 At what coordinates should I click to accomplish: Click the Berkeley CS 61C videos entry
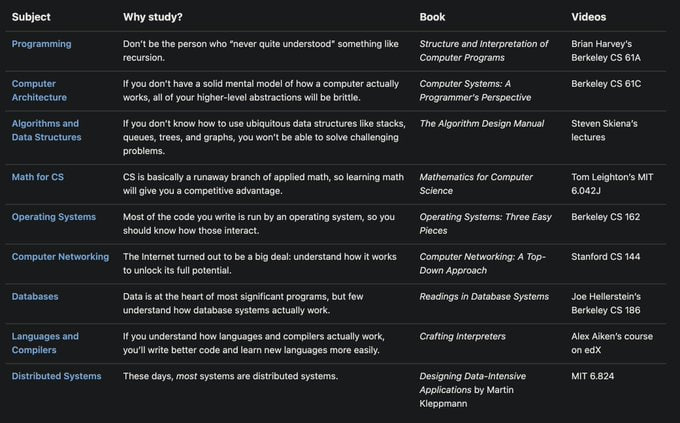(606, 84)
